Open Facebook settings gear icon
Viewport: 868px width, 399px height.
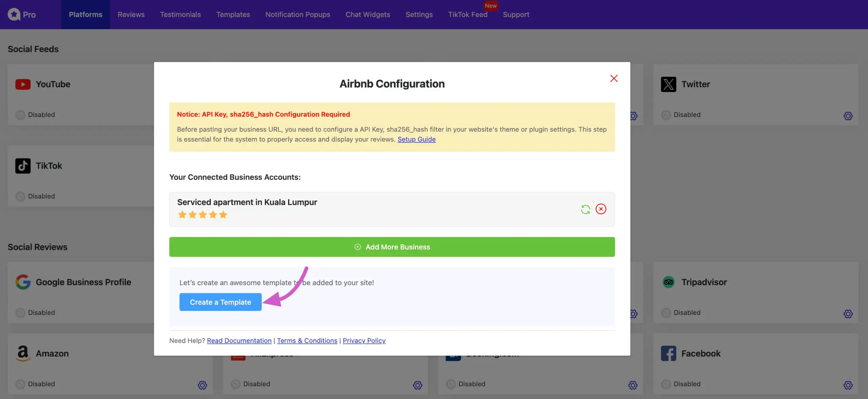coord(848,385)
